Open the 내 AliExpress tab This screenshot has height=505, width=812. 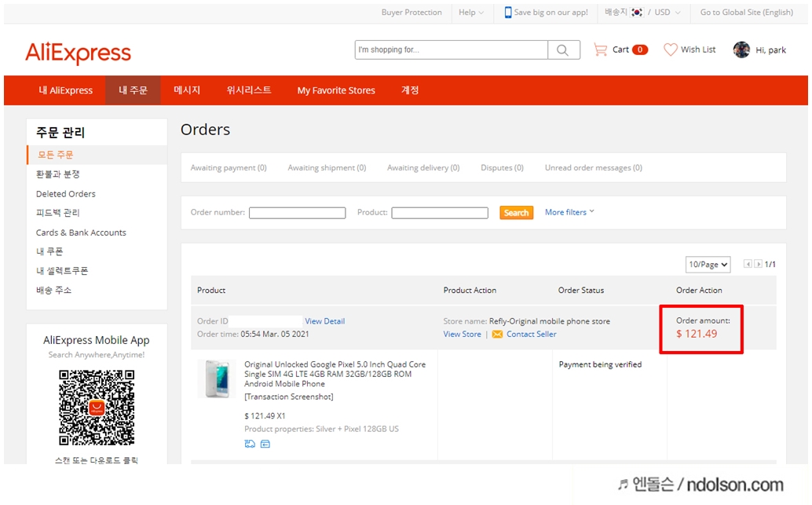click(x=66, y=90)
